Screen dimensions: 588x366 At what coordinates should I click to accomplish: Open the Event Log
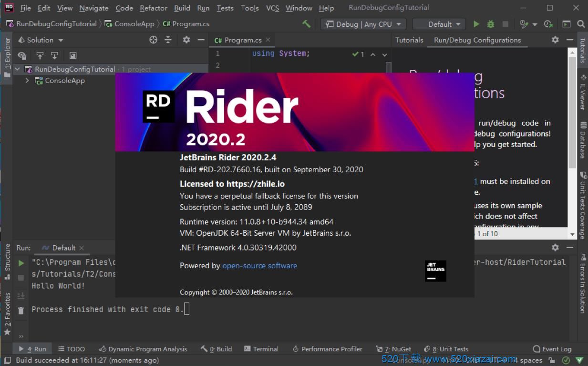click(552, 349)
